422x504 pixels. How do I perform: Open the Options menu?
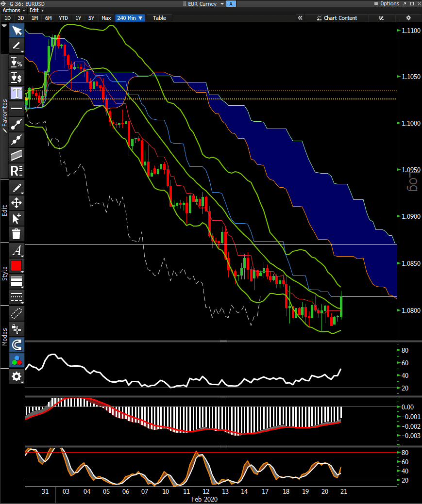(x=387, y=3)
